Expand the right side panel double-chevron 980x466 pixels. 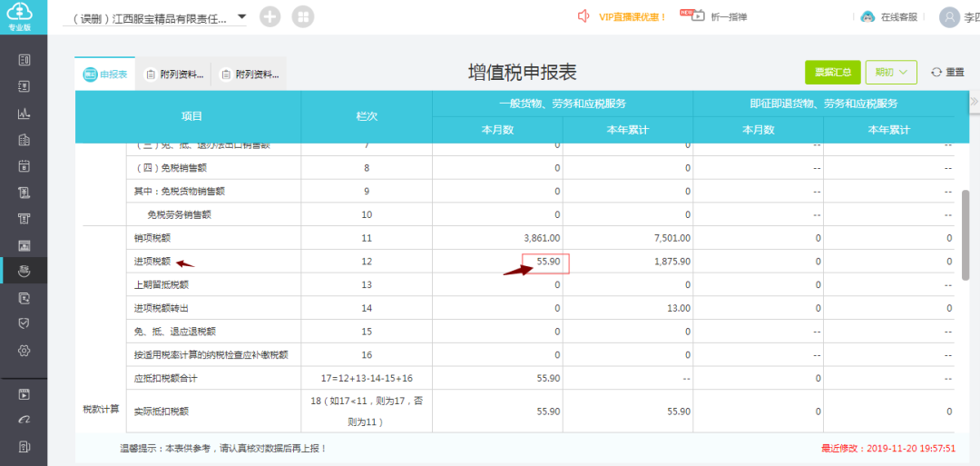[x=974, y=101]
